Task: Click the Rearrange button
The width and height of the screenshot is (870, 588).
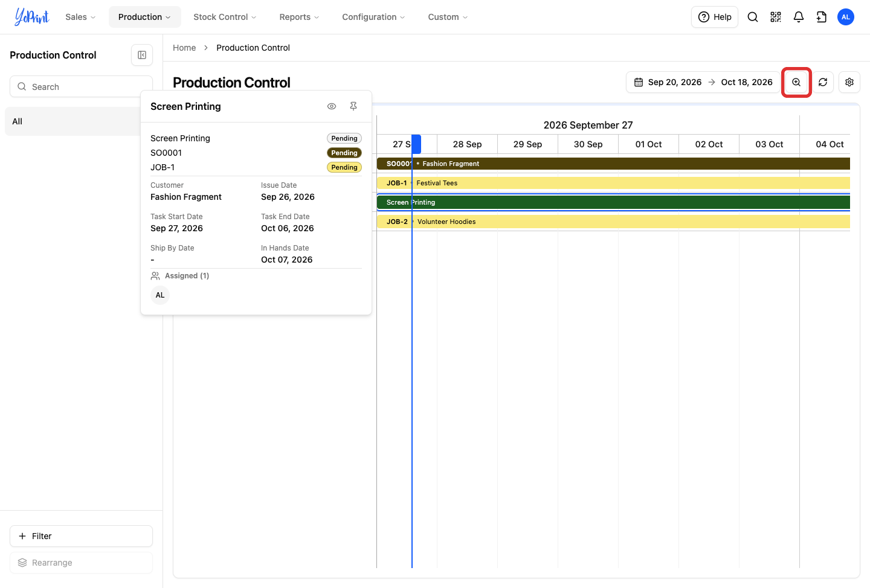Action: (x=81, y=563)
